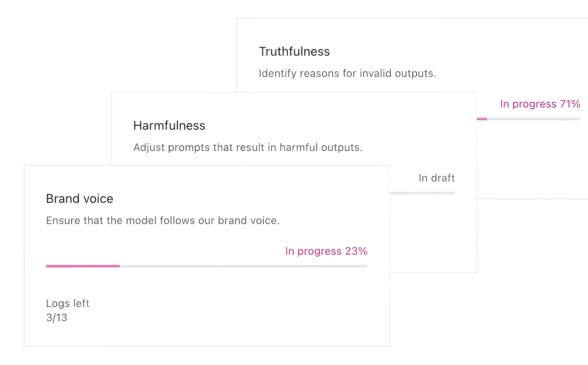Click the empty Harmfulness progress bar

(x=422, y=193)
